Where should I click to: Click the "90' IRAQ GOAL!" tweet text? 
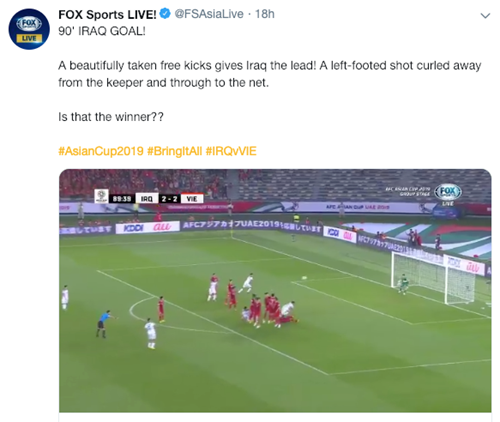[102, 31]
